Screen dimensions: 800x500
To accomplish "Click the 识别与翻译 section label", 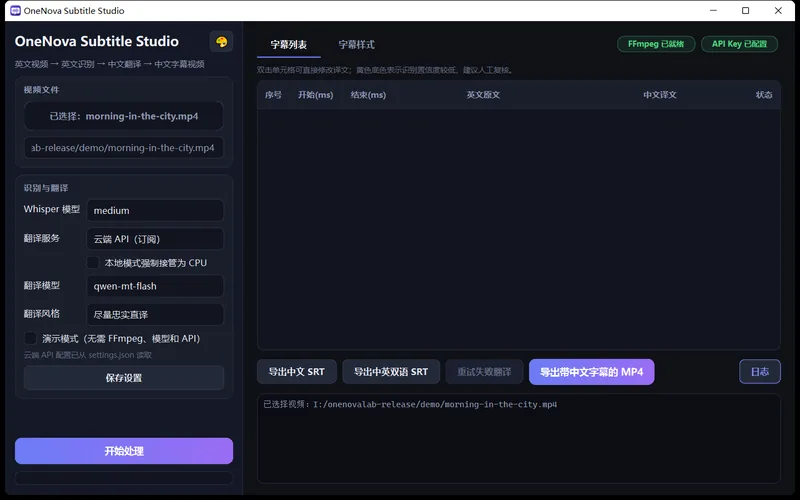I will (x=46, y=188).
